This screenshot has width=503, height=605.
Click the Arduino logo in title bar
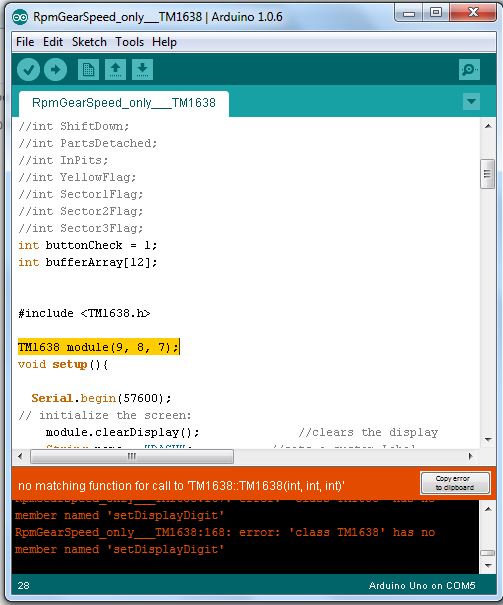[20, 17]
